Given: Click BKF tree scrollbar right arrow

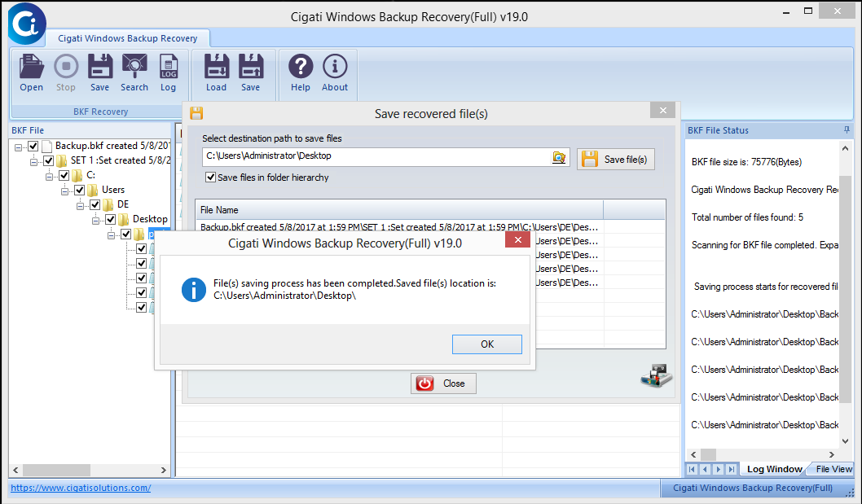Looking at the screenshot, I should pos(163,470).
